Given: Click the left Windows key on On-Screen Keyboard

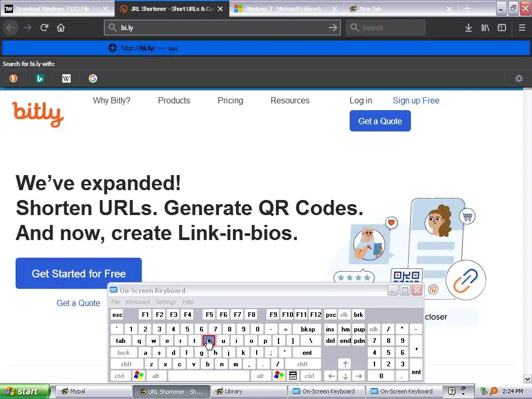Looking at the screenshot, I should (139, 376).
